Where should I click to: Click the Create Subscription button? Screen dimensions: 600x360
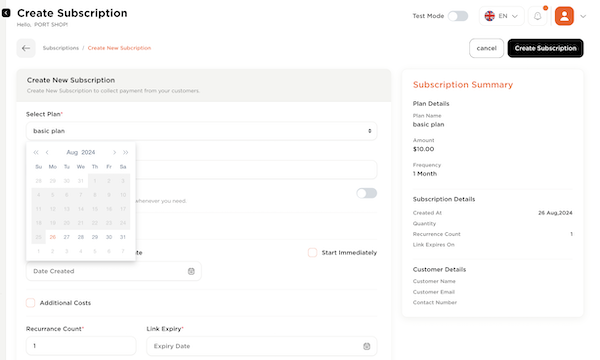click(545, 48)
